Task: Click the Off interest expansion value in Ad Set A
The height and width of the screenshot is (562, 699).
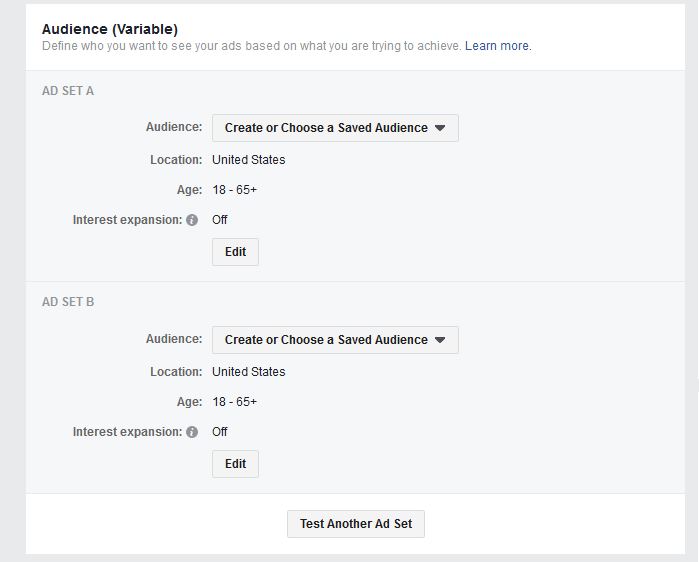Action: (x=220, y=220)
